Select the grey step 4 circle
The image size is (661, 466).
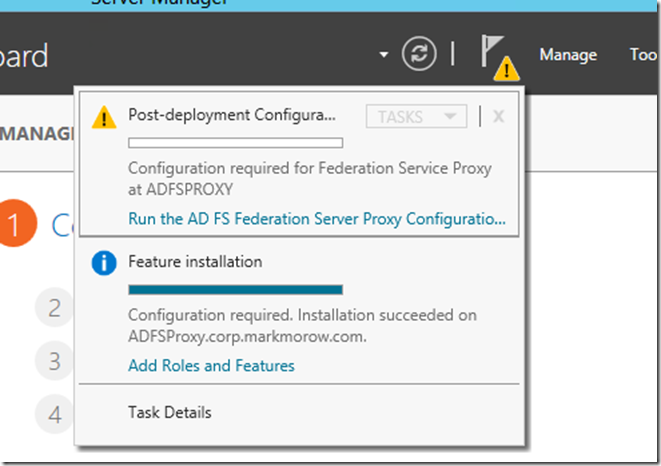pyautogui.click(x=56, y=411)
